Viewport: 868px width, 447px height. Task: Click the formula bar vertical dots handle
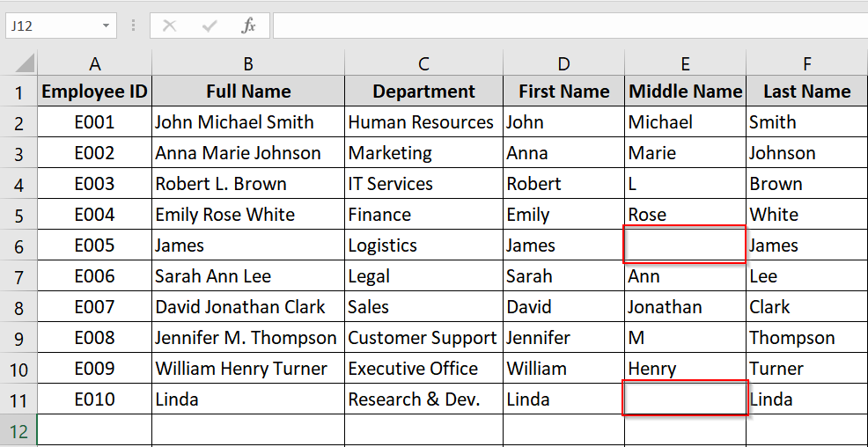point(134,26)
